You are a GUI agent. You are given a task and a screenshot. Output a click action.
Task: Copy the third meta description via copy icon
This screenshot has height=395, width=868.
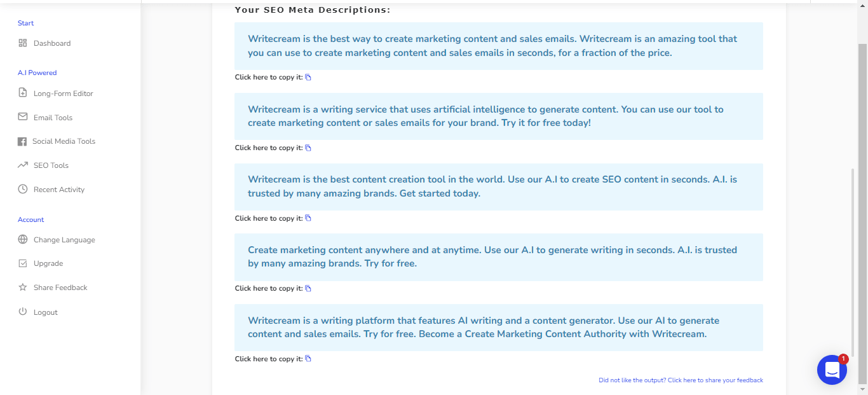point(308,218)
